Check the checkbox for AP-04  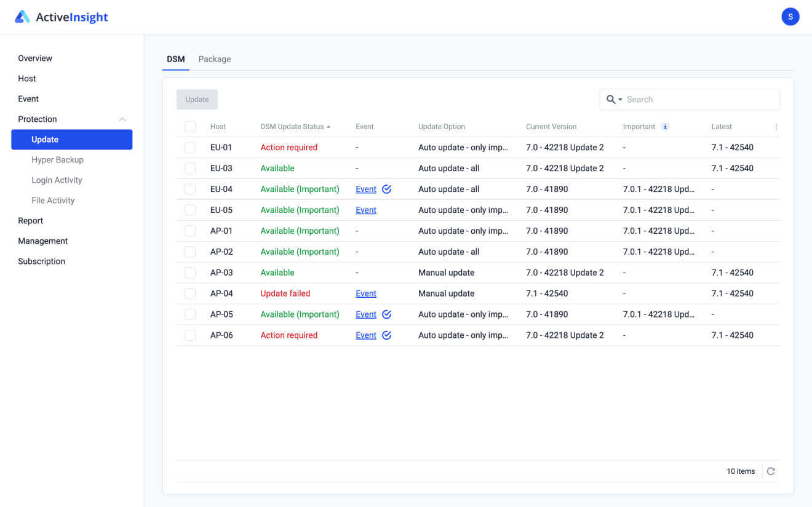point(189,293)
